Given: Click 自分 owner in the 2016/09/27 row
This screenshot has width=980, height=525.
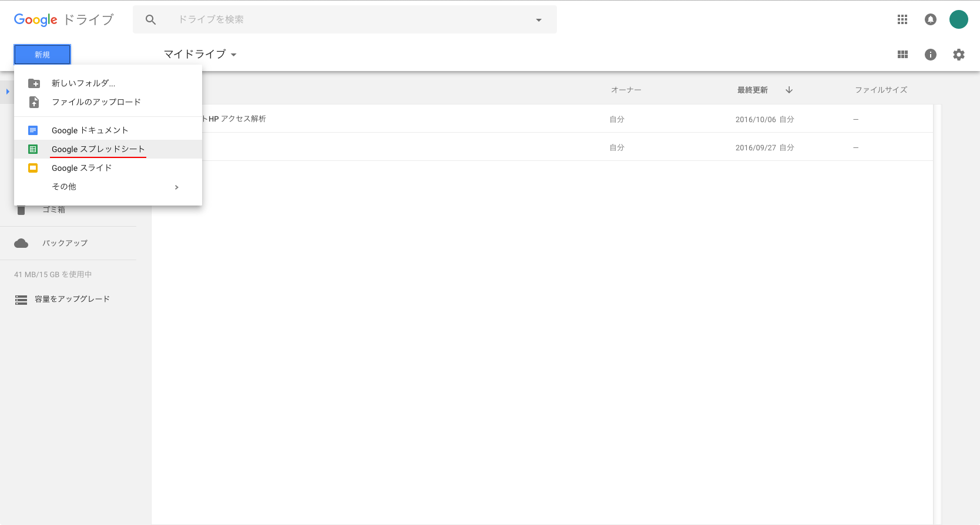Looking at the screenshot, I should point(617,147).
